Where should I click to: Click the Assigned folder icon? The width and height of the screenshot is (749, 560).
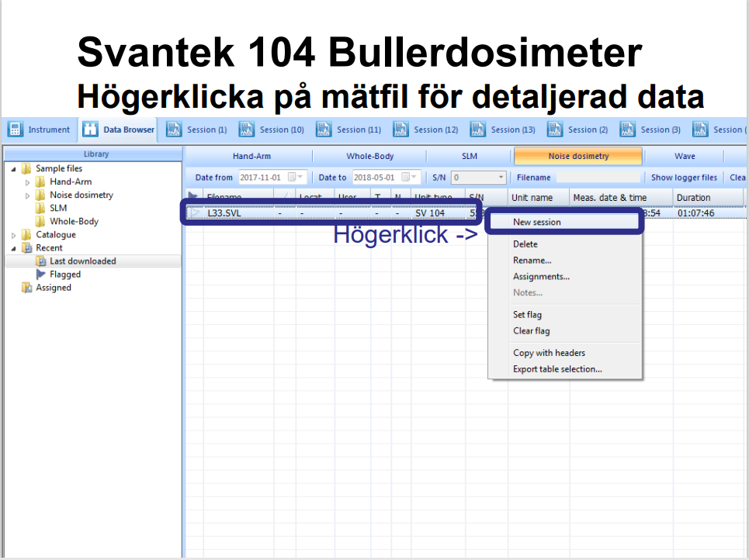27,288
